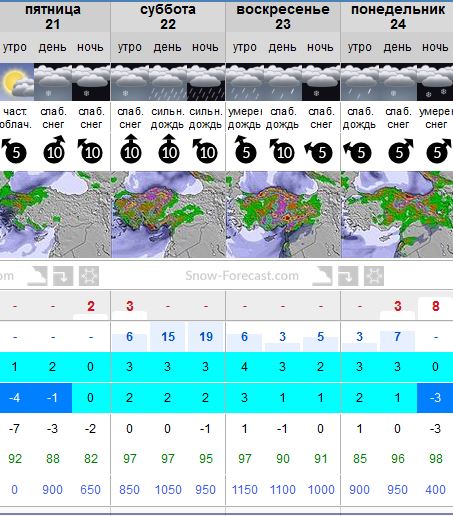Click Saturday night rain value 19

[206, 337]
